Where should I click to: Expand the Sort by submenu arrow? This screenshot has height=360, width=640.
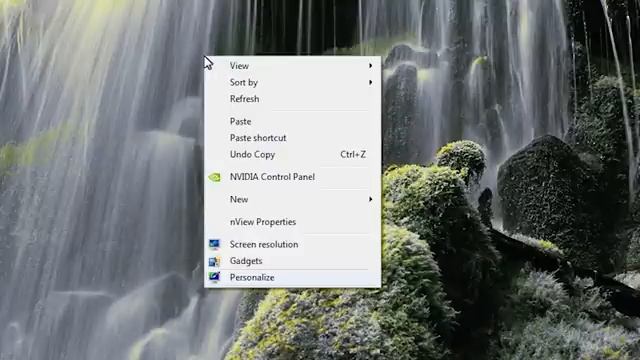[371, 82]
